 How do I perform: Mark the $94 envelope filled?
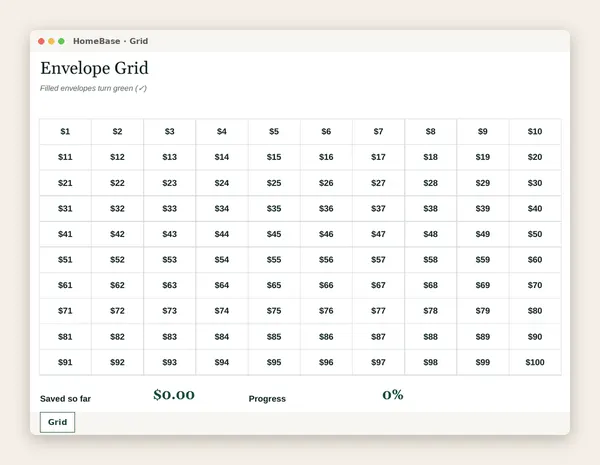[x=222, y=362]
